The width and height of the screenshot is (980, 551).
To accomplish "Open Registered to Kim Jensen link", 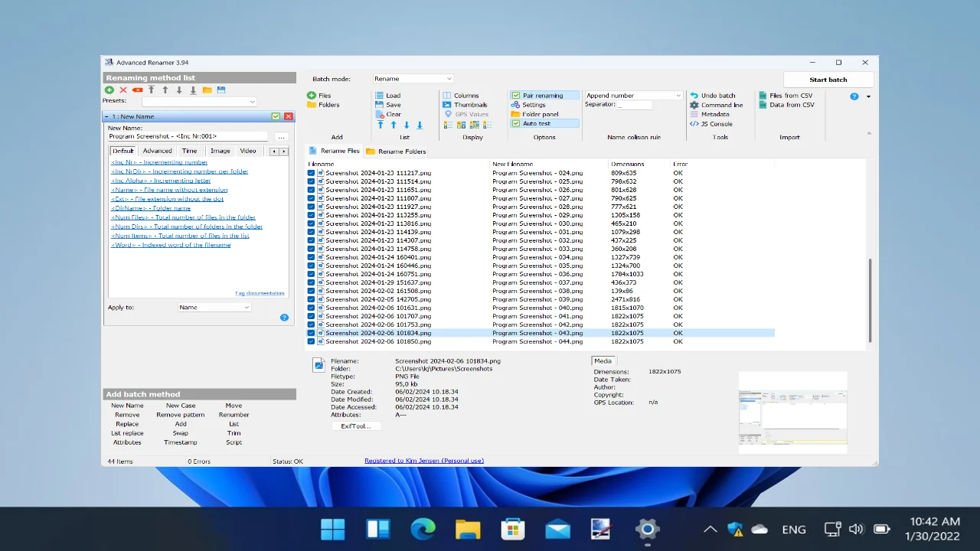I will (424, 461).
